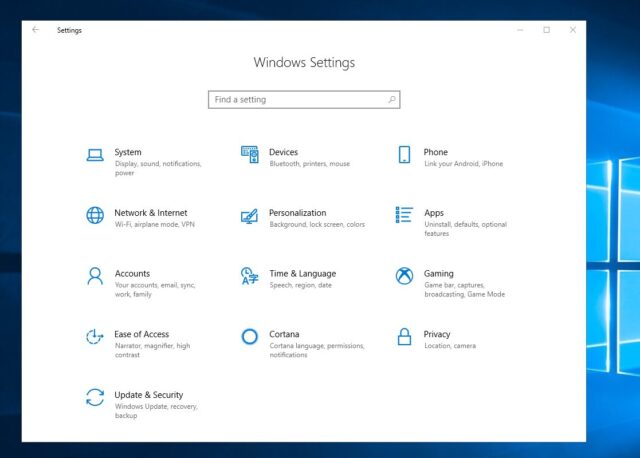
Task: Open the System laptop icon
Action: tap(95, 155)
